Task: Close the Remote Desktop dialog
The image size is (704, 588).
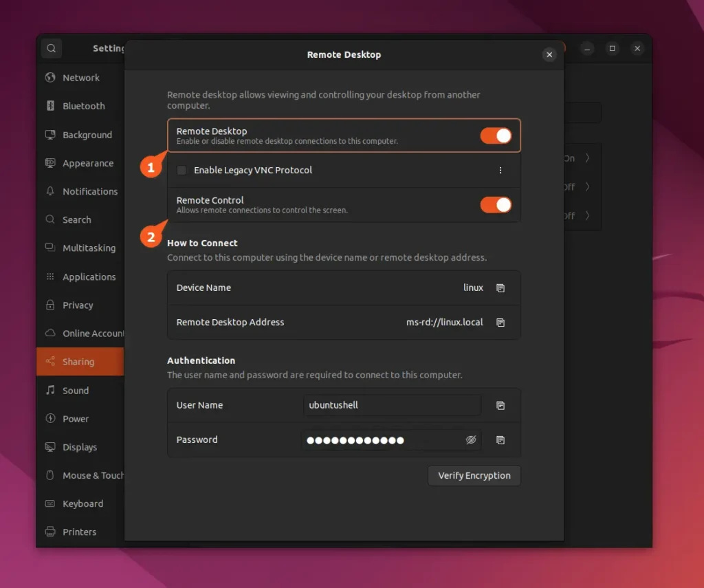Action: [549, 55]
